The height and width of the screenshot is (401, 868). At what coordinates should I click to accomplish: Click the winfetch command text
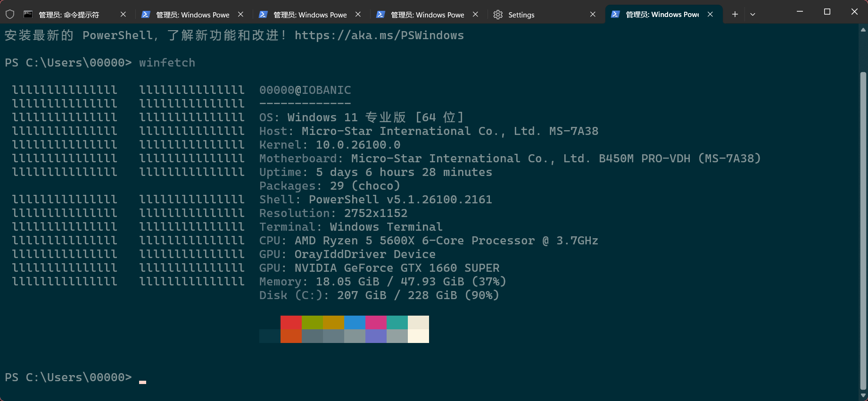(167, 63)
